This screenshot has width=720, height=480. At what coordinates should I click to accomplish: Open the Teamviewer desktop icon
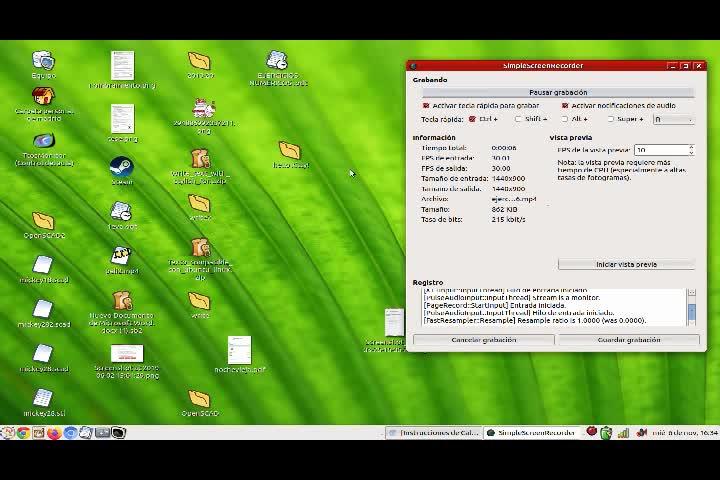(43, 142)
